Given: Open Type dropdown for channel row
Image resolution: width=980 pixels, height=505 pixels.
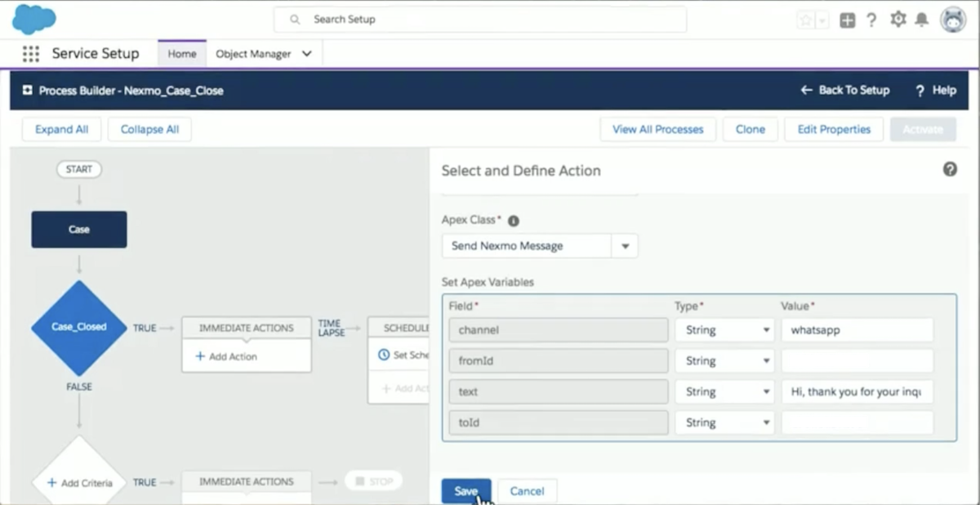Looking at the screenshot, I should (724, 330).
